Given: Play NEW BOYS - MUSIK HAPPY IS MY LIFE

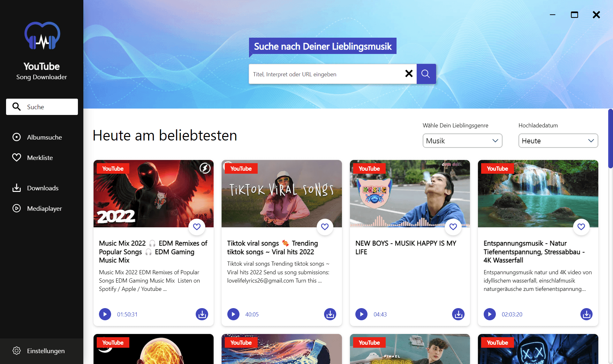Looking at the screenshot, I should coord(361,314).
